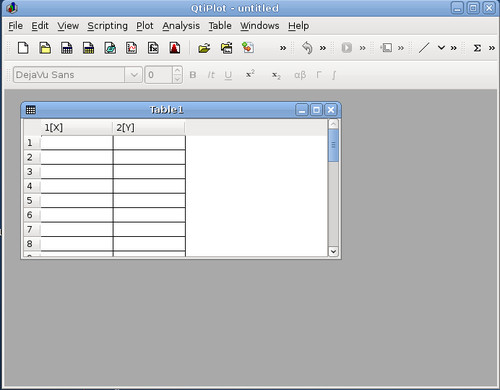Toggle italic text formatting
This screenshot has width=500, height=390.
(x=211, y=75)
